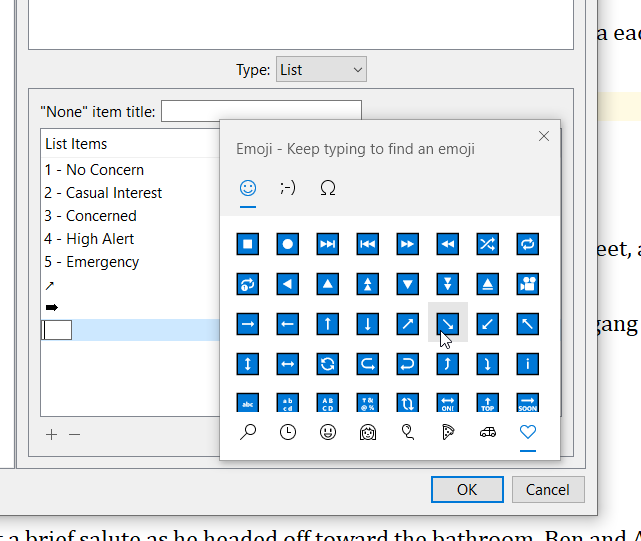Insert the fast-forward emoji

click(408, 244)
